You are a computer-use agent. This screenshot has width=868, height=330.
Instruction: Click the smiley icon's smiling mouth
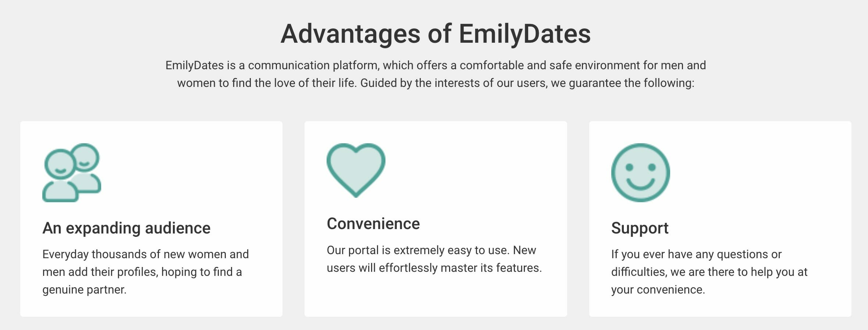(640, 183)
